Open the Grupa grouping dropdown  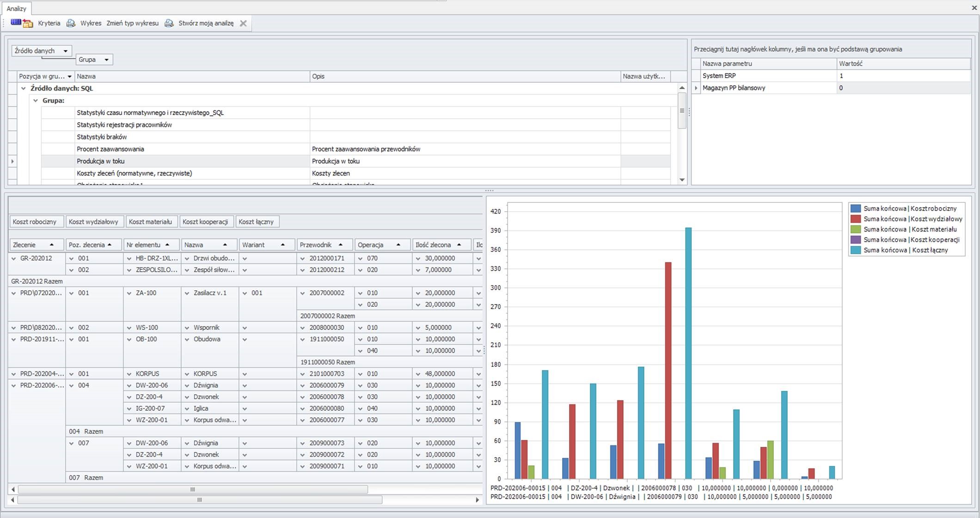point(106,60)
